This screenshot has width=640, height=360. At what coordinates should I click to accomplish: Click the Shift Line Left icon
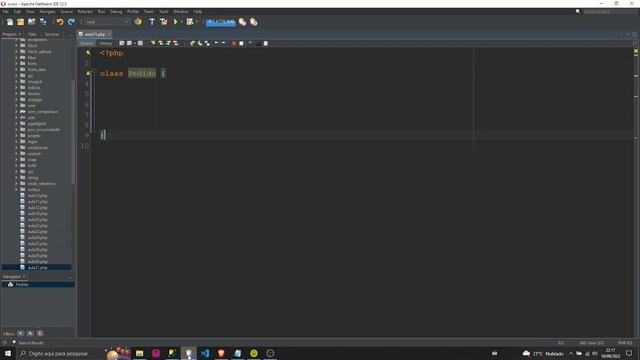click(216, 43)
